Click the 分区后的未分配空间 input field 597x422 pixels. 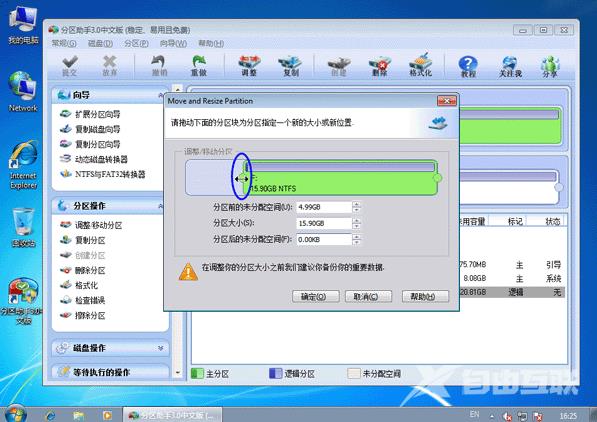click(x=324, y=240)
